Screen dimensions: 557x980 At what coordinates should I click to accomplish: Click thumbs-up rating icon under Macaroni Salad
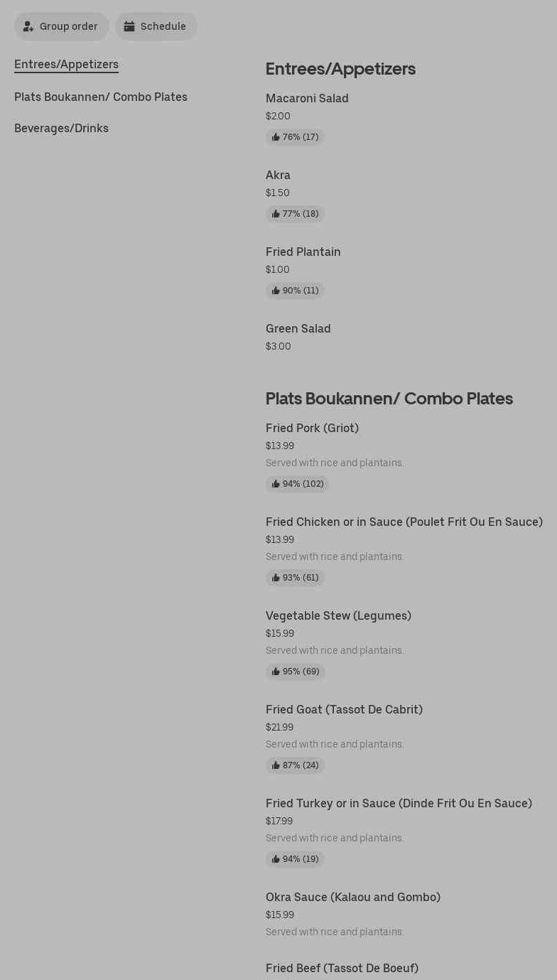tap(276, 137)
